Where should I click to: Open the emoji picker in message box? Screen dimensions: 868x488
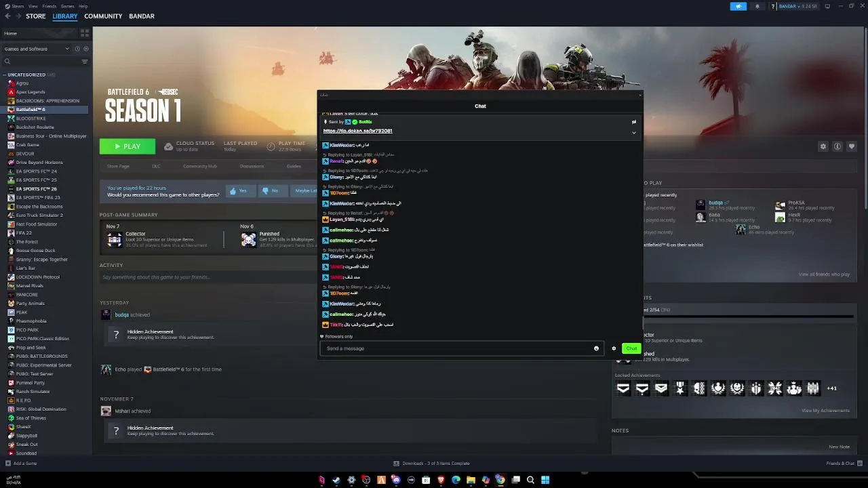(596, 348)
